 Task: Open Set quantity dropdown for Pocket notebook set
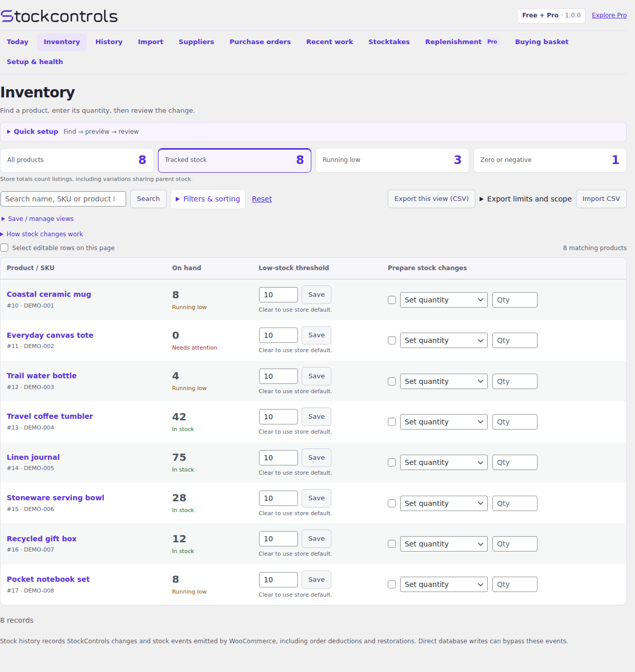coord(444,584)
